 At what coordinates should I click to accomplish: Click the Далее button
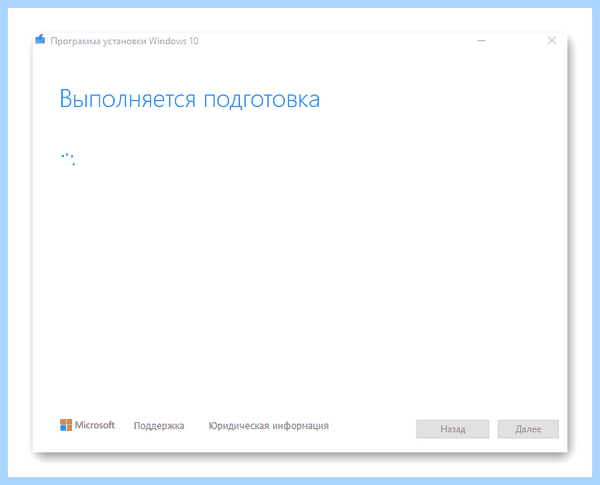click(x=528, y=429)
